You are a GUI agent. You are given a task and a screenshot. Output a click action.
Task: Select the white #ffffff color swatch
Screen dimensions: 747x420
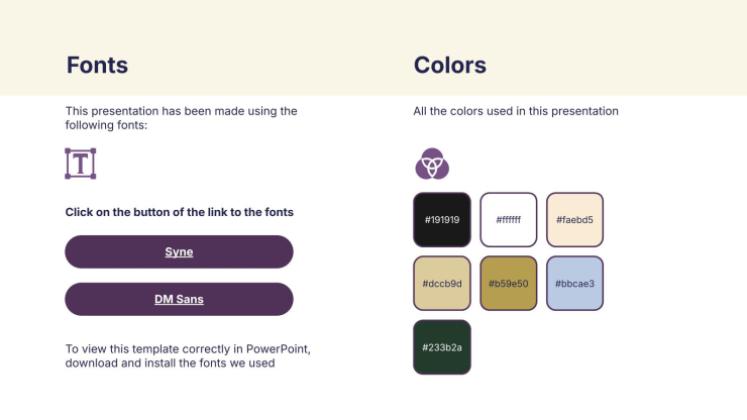click(508, 220)
